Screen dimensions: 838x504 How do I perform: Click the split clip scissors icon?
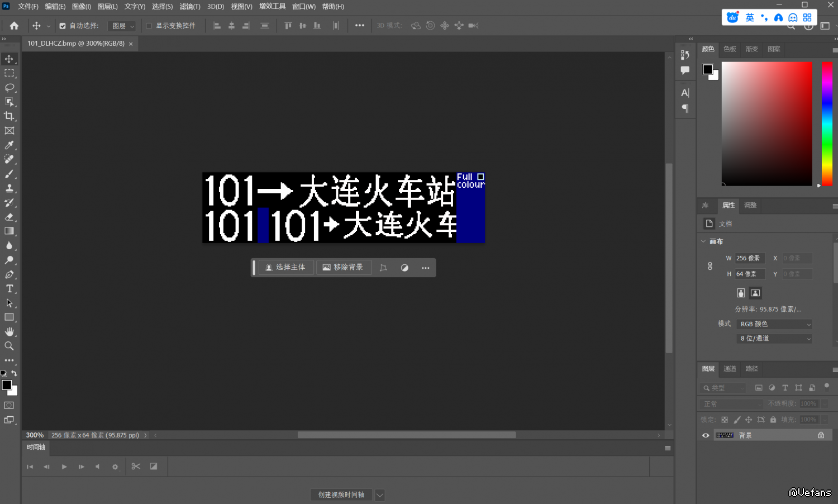(136, 467)
